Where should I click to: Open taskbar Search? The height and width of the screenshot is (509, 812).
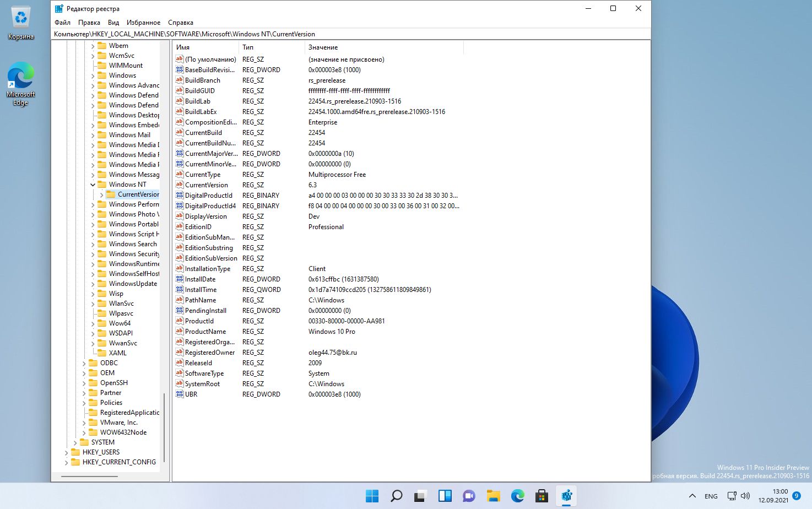pyautogui.click(x=397, y=496)
